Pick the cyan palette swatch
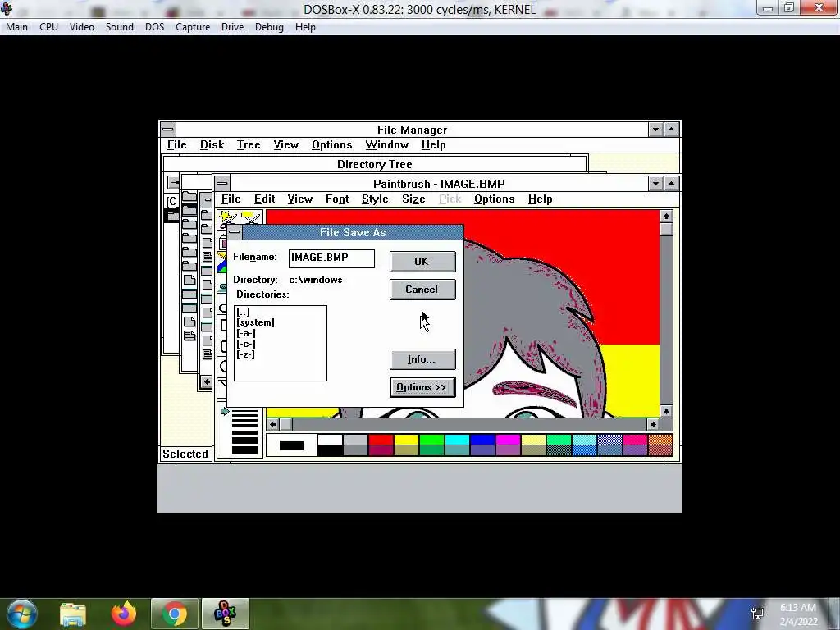 tap(457, 440)
